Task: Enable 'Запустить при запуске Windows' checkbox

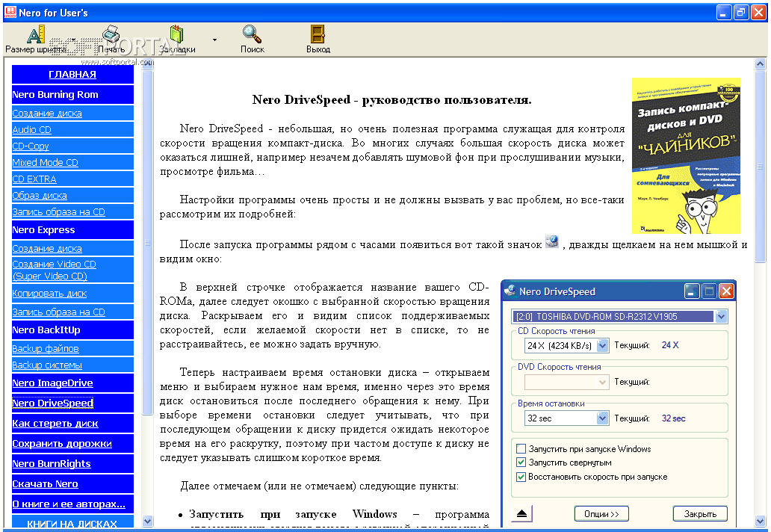Action: pos(521,448)
